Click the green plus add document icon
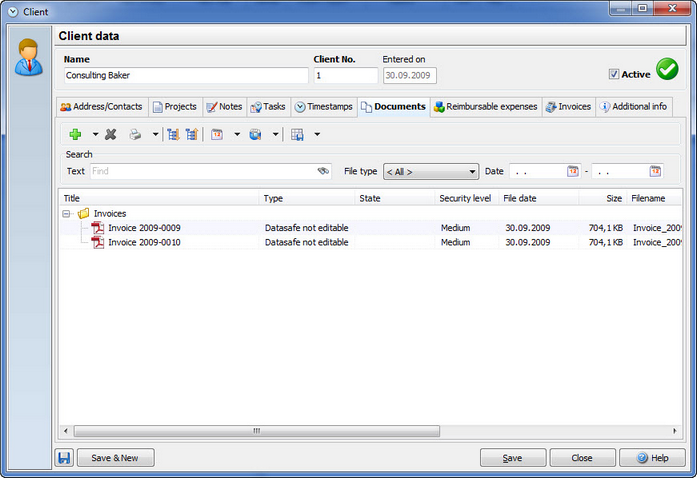The height and width of the screenshot is (478, 697). pyautogui.click(x=75, y=134)
